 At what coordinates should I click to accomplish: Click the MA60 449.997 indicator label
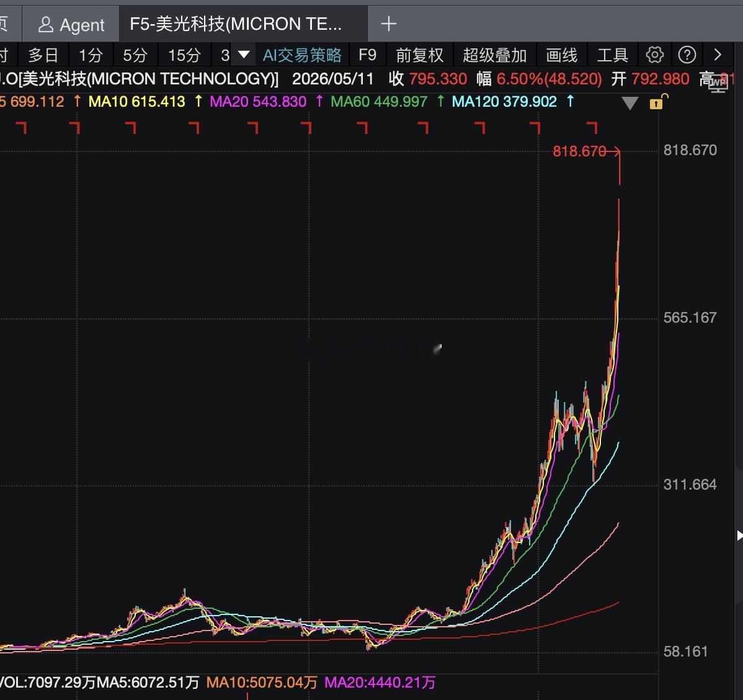[x=378, y=102]
